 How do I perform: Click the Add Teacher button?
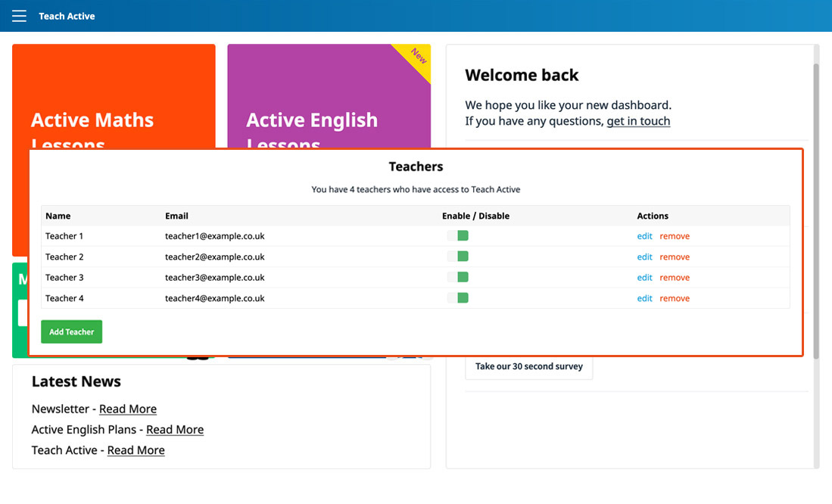(x=72, y=331)
